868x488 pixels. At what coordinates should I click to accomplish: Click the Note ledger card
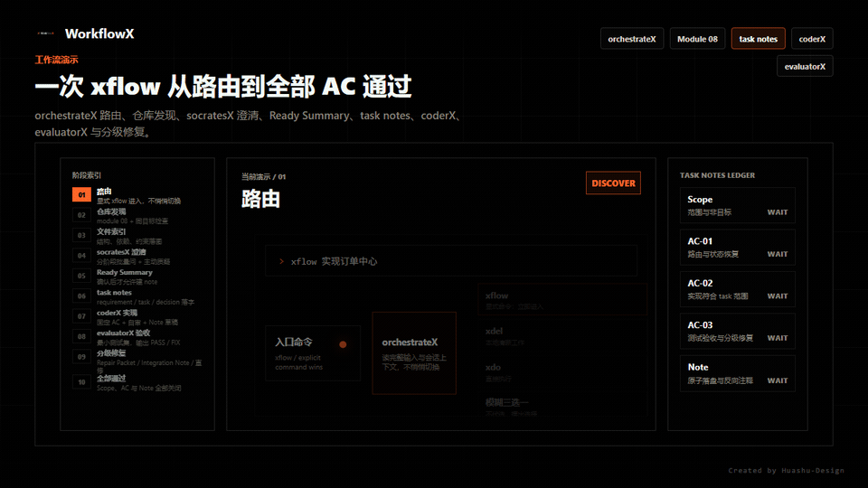point(738,373)
